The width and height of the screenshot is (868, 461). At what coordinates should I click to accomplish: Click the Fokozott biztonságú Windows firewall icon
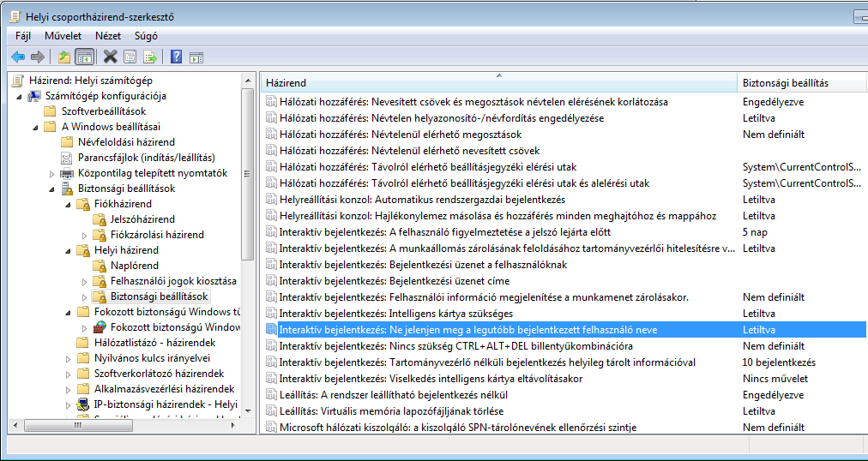click(x=99, y=326)
